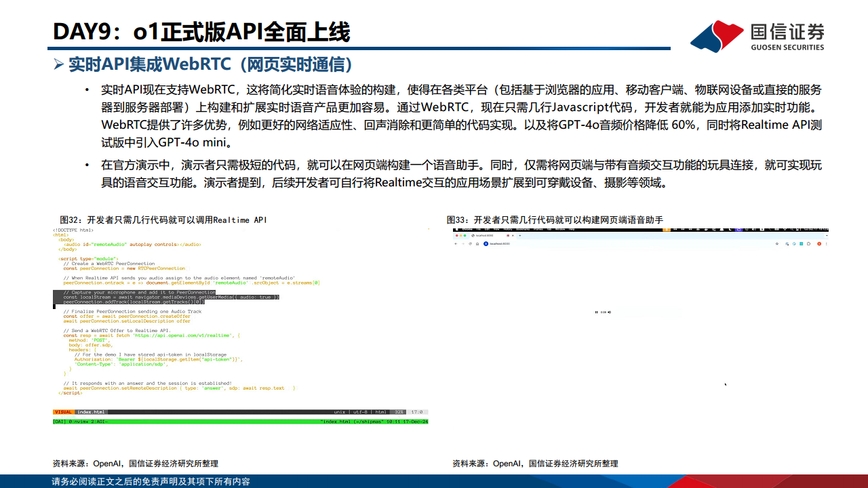Click the caption '图33：开发者只需几行代码就可以构建网页端语音助手'
The width and height of the screenshot is (868, 488).
coord(554,220)
